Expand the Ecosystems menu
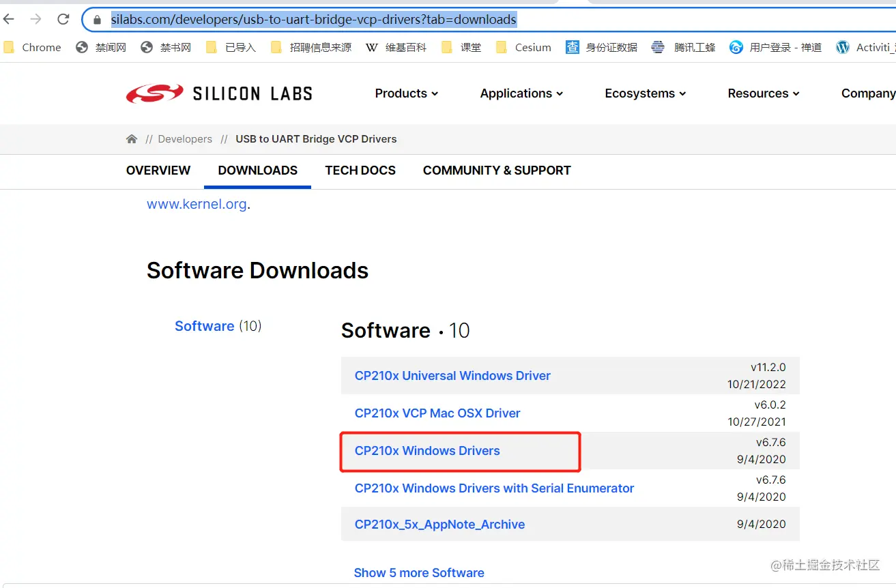896x588 pixels. click(646, 93)
